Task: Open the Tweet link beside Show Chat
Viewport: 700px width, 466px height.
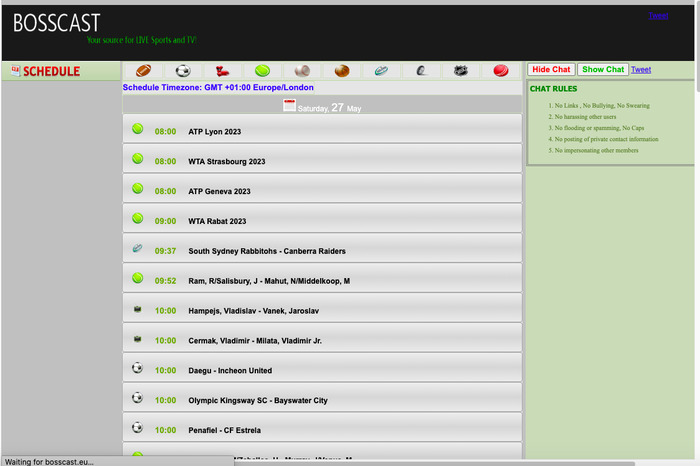Action: [641, 70]
